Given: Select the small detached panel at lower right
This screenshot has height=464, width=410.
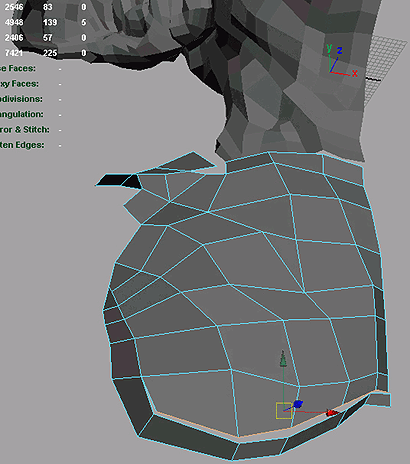Looking at the screenshot, I should (378, 400).
